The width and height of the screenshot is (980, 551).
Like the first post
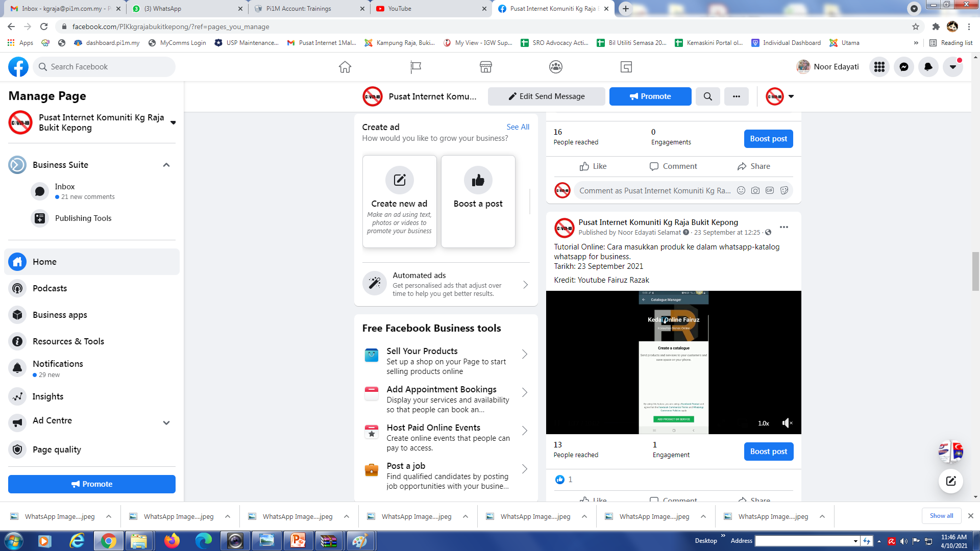[593, 166]
